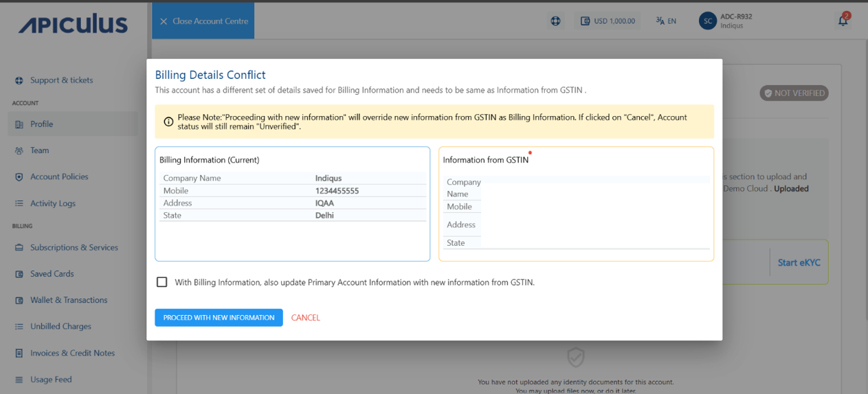
Task: Cancel the billing details conflict dialog
Action: pos(305,318)
